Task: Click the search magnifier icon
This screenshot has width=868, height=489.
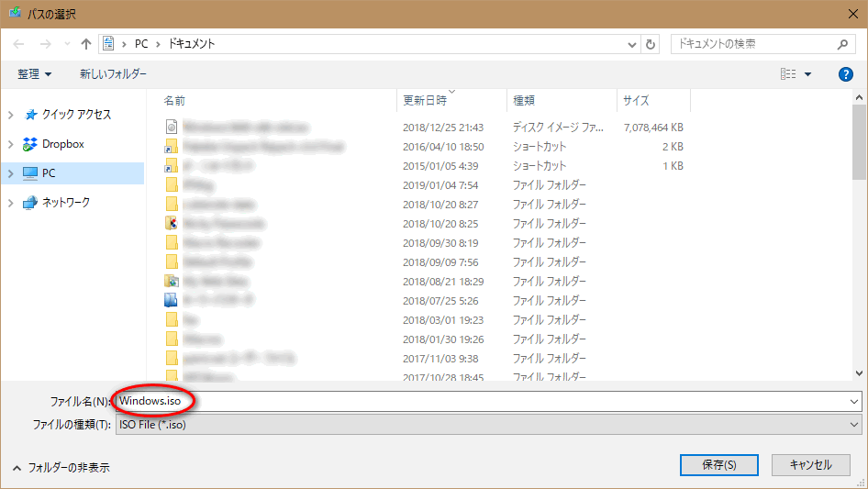Action: click(x=842, y=44)
